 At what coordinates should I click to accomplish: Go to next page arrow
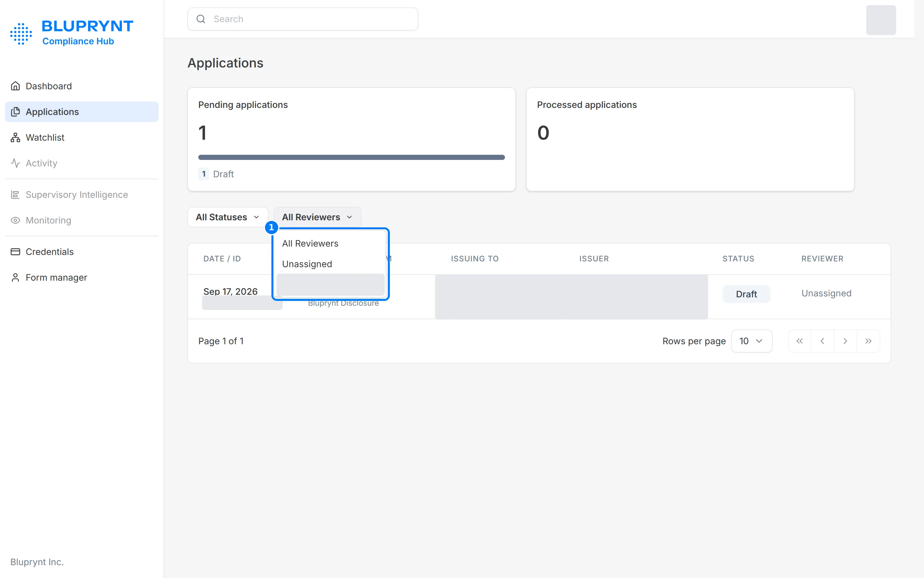(x=845, y=341)
